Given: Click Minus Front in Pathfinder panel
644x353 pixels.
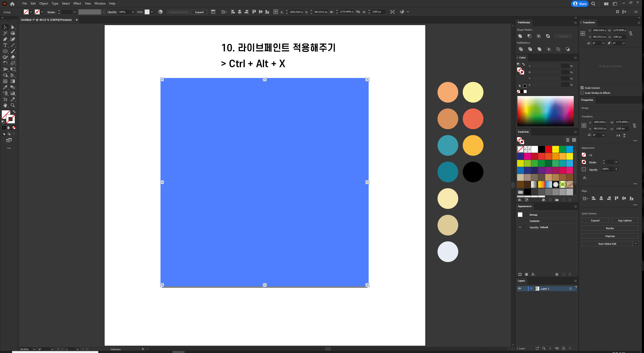Looking at the screenshot, I should 529,36.
